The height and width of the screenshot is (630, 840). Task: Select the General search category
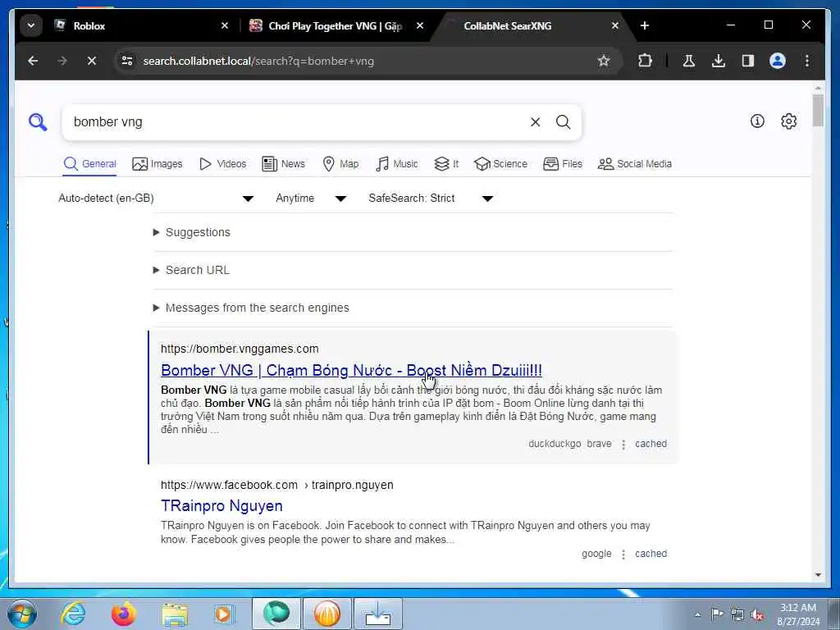click(90, 164)
